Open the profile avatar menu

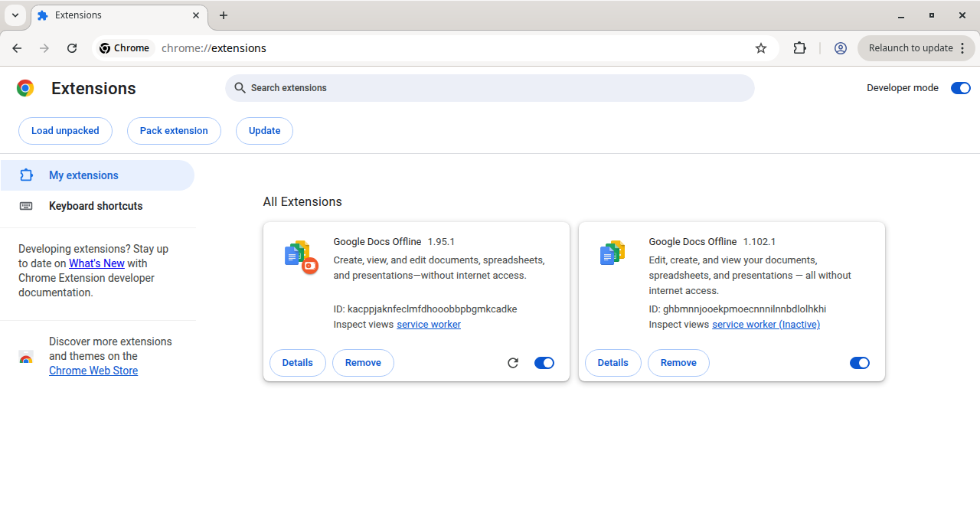(x=841, y=48)
